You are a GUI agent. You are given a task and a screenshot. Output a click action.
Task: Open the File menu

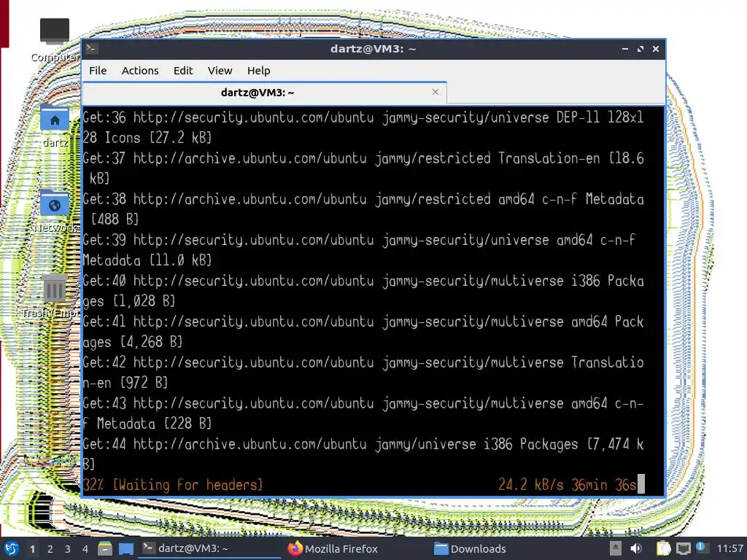click(x=98, y=71)
